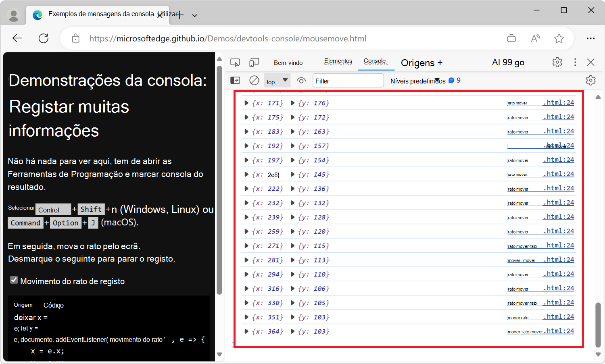Click the Filter input field

(348, 81)
